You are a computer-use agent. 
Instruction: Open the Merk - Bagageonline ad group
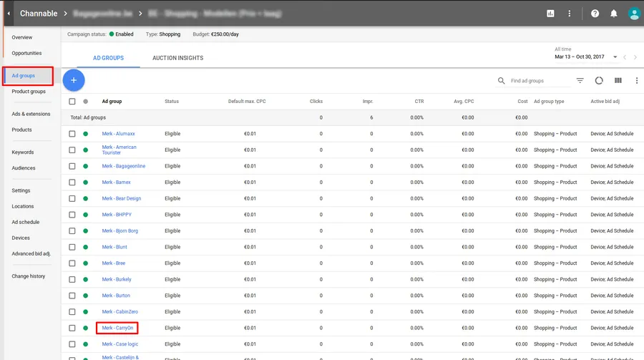point(123,166)
